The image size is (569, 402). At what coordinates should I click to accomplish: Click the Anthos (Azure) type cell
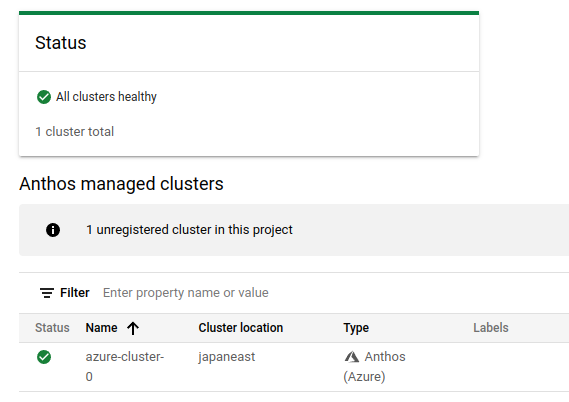click(374, 367)
